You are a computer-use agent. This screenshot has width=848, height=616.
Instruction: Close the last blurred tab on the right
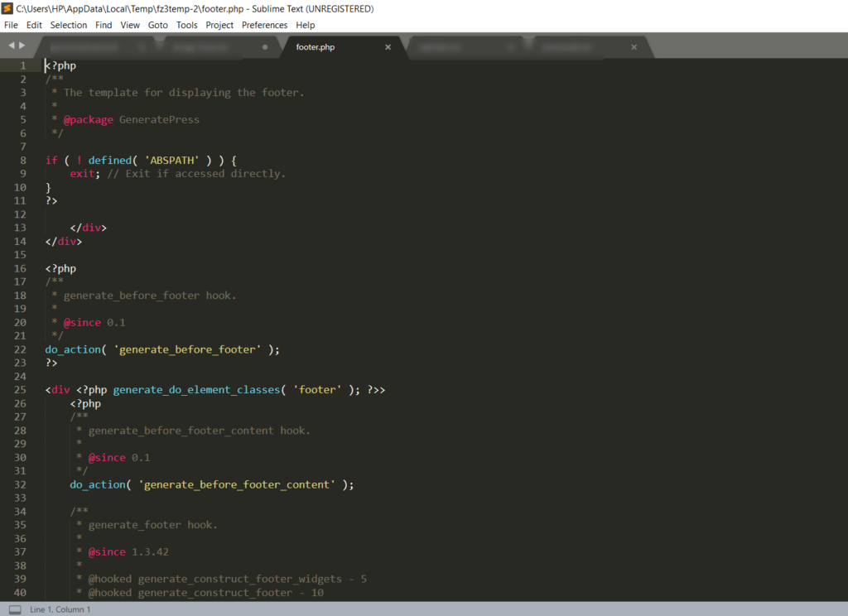point(634,47)
